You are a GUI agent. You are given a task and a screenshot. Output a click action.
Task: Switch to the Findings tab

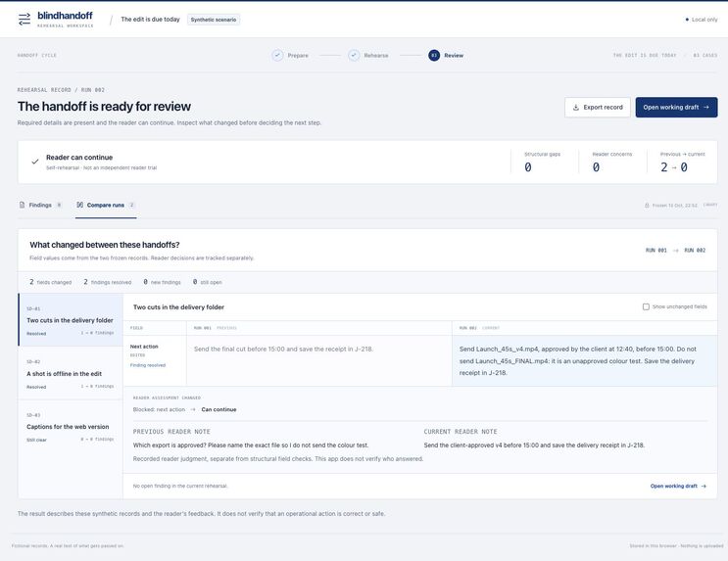pos(40,205)
